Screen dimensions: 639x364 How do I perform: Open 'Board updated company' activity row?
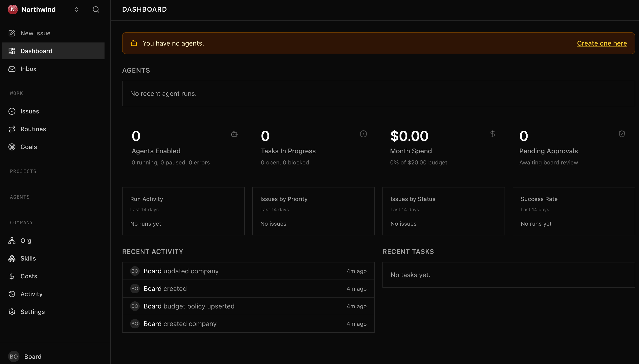pyautogui.click(x=248, y=271)
